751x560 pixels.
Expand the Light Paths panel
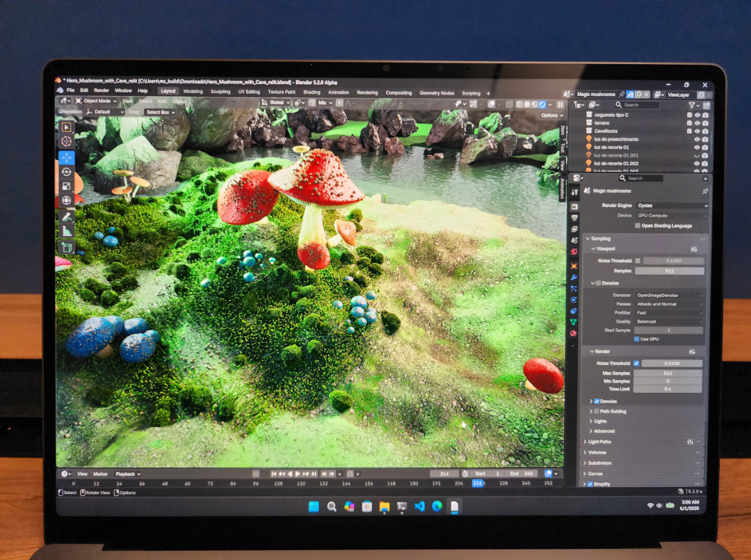click(x=643, y=442)
